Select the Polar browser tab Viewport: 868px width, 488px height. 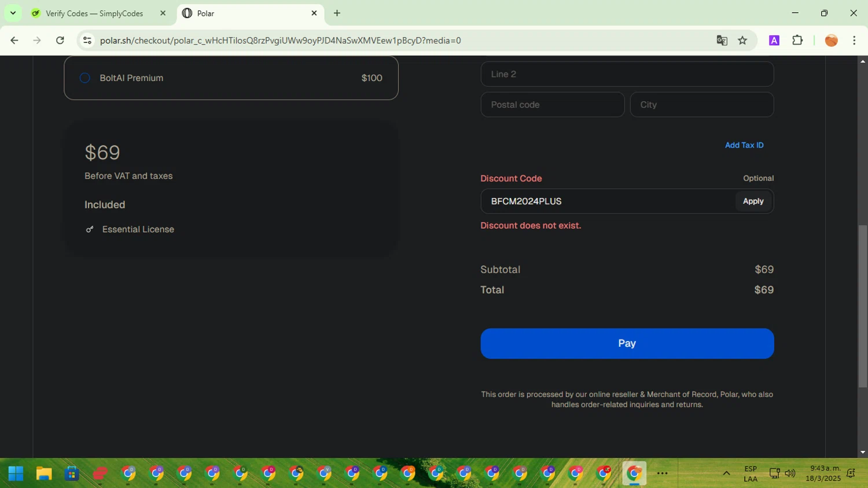(x=249, y=13)
